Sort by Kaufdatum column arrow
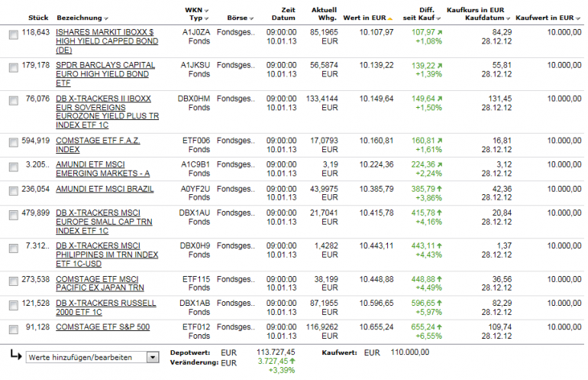 (x=508, y=18)
